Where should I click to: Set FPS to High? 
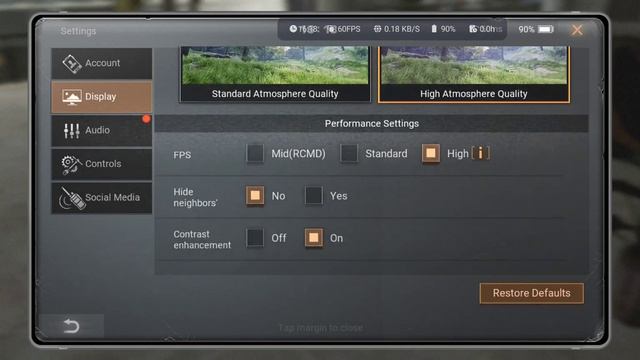pyautogui.click(x=431, y=153)
